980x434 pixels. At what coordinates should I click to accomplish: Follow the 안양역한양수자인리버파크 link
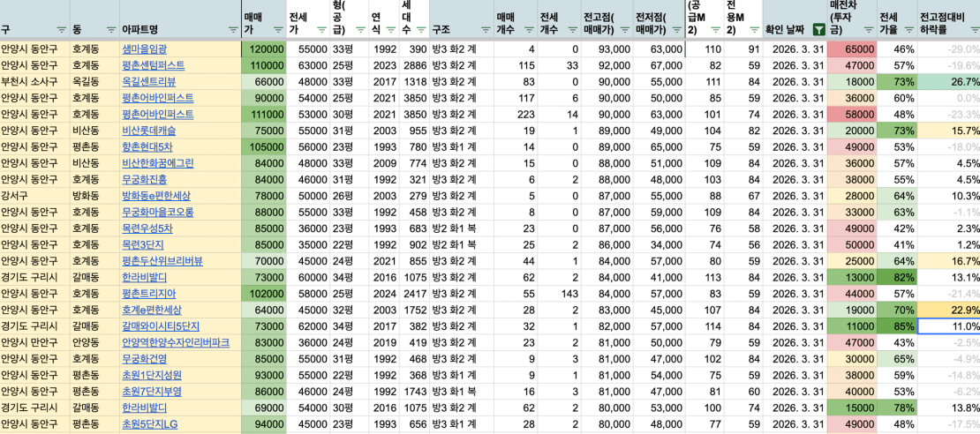175,342
